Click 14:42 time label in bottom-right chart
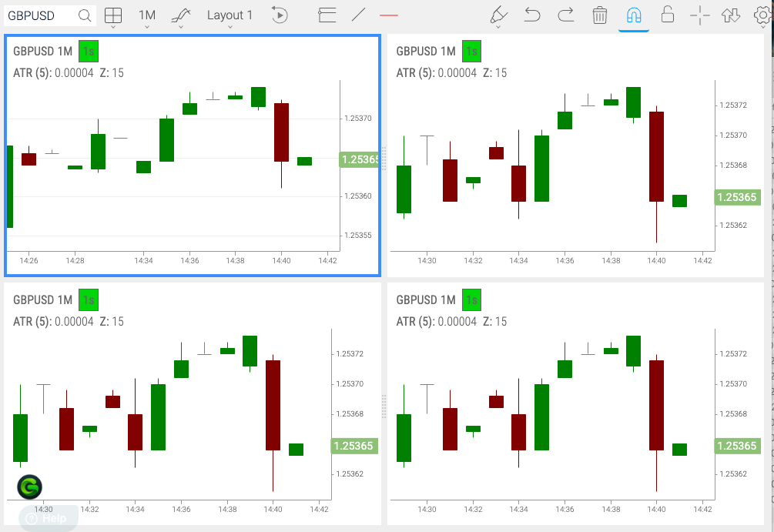774x532 pixels. pos(702,510)
